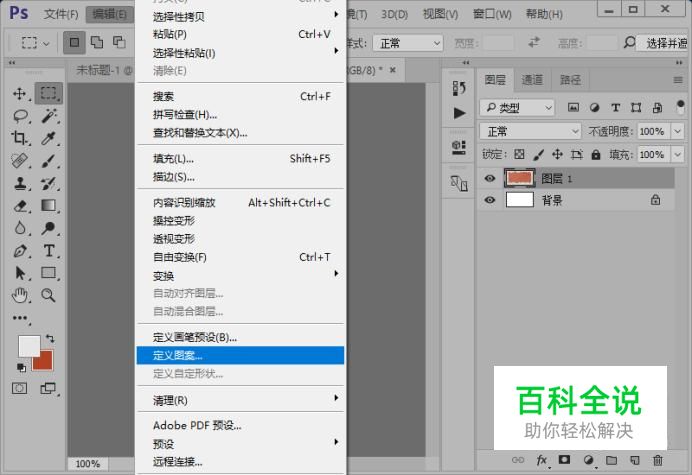
Task: Click foreground color swatch
Action: (27, 345)
